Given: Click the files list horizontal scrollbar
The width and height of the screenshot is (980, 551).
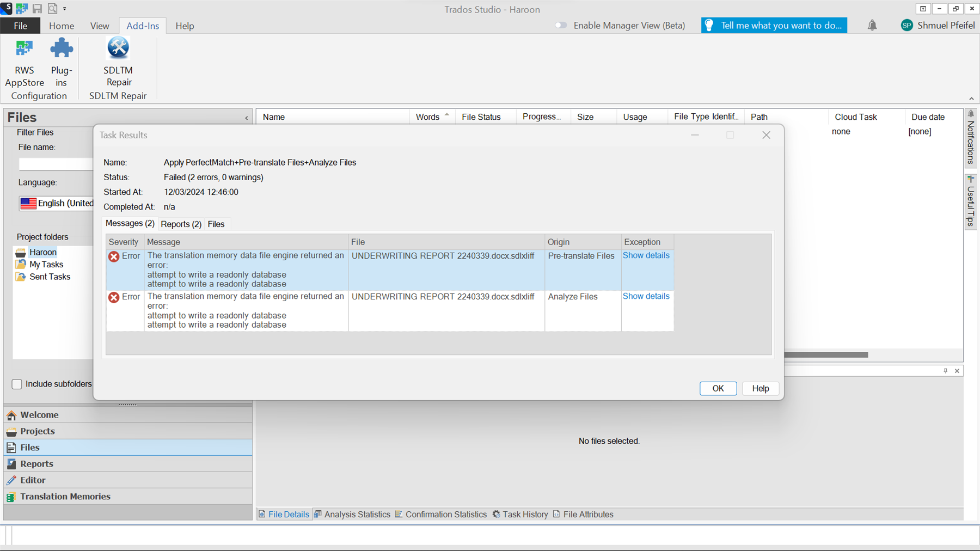Looking at the screenshot, I should tap(826, 355).
